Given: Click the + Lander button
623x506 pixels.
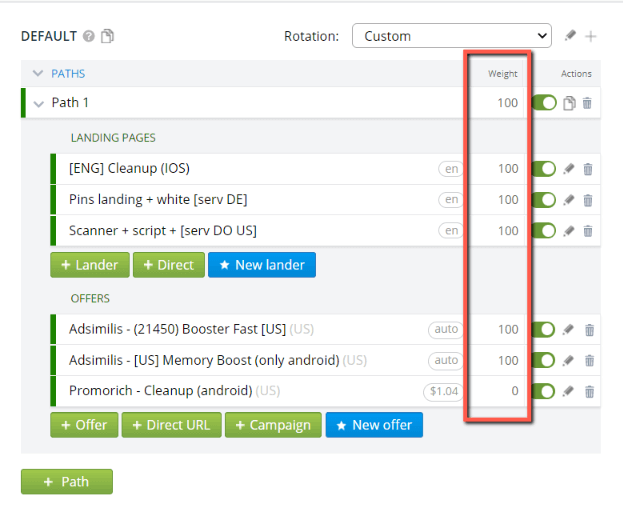Looking at the screenshot, I should coord(90,265).
